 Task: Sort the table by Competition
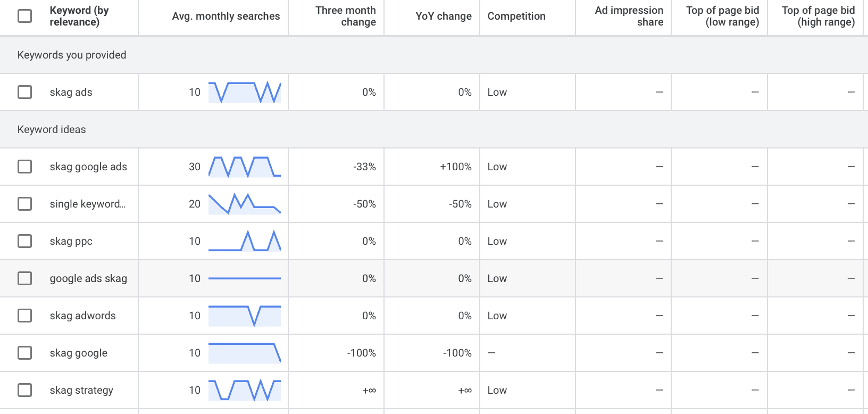[x=516, y=16]
